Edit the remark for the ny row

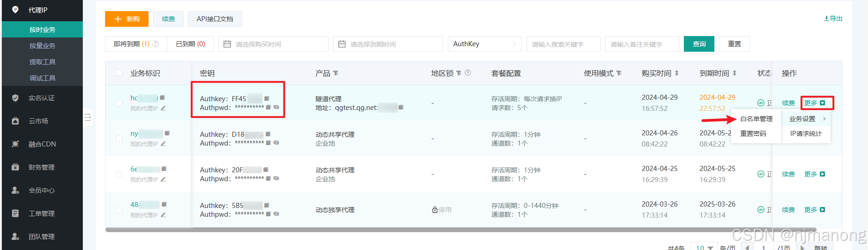click(163, 144)
